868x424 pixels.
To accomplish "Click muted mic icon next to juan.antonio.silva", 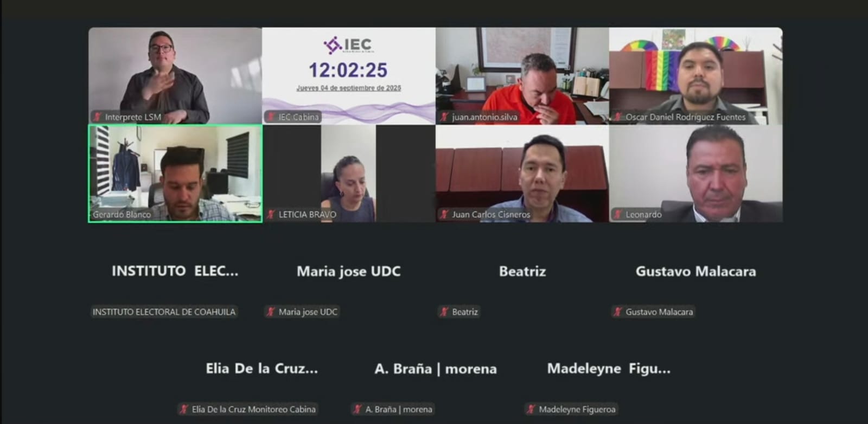I will coord(444,117).
